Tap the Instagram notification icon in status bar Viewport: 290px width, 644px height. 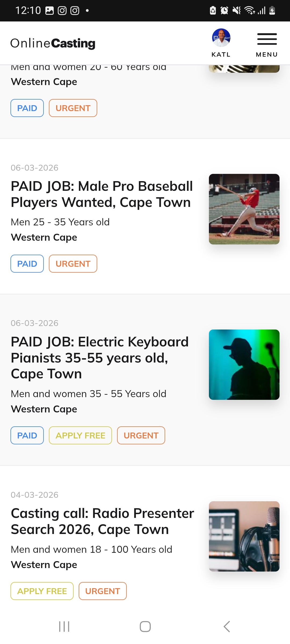tap(62, 10)
